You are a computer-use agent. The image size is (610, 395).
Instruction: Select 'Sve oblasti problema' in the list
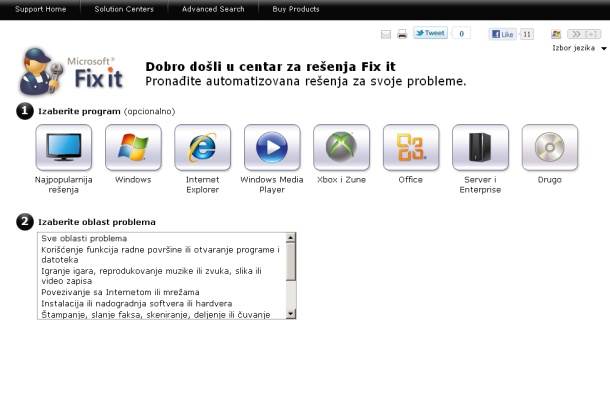click(162, 238)
